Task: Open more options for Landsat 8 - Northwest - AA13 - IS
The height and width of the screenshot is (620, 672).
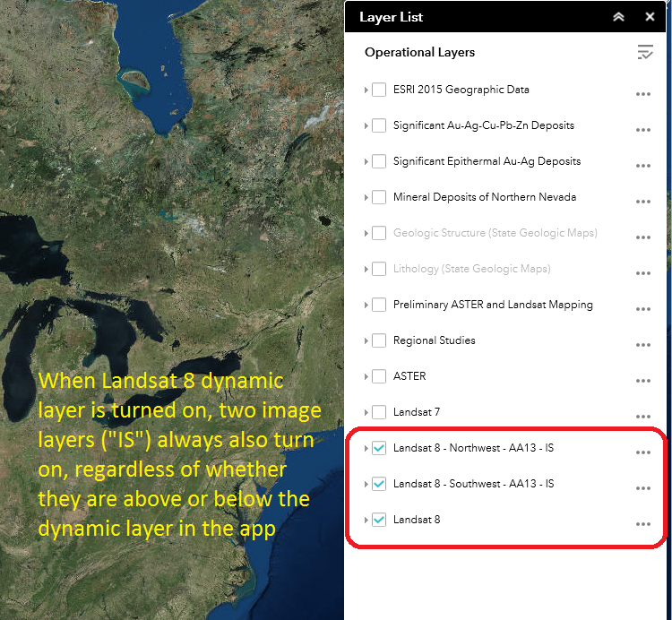Action: pyautogui.click(x=643, y=452)
